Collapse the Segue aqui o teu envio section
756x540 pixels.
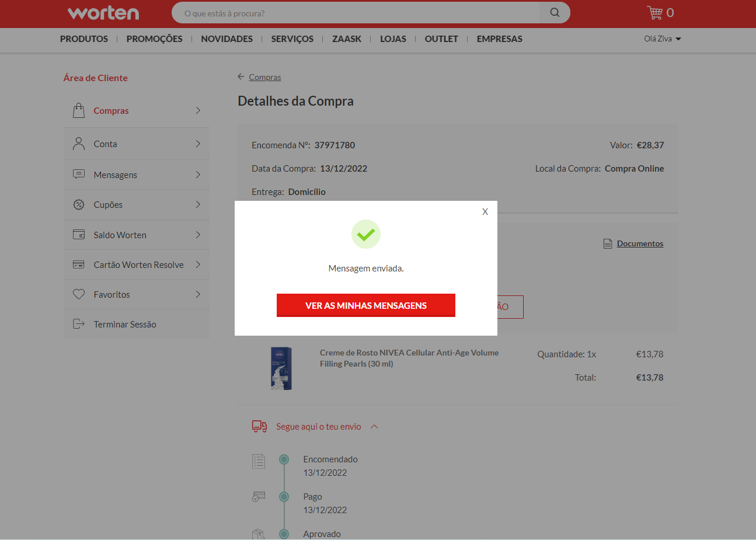[374, 427]
